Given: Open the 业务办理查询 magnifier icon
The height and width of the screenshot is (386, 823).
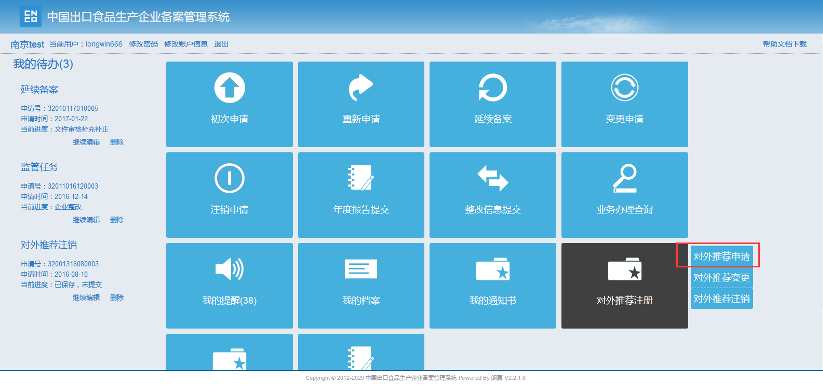Looking at the screenshot, I should point(625,179).
